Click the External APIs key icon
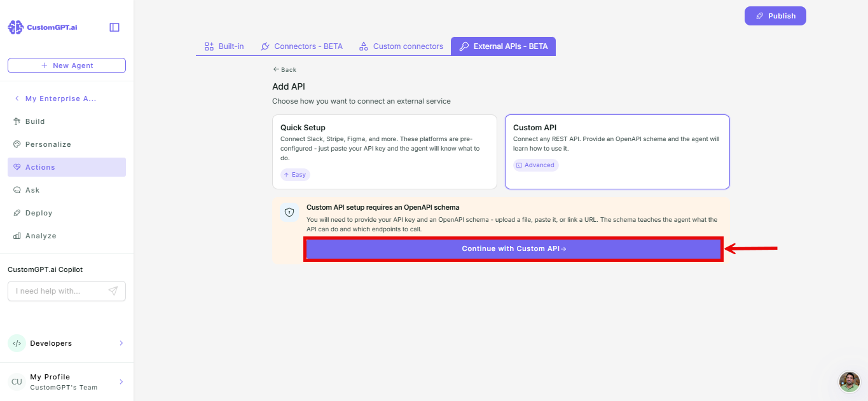Screen dimensions: 868x401 (464, 46)
